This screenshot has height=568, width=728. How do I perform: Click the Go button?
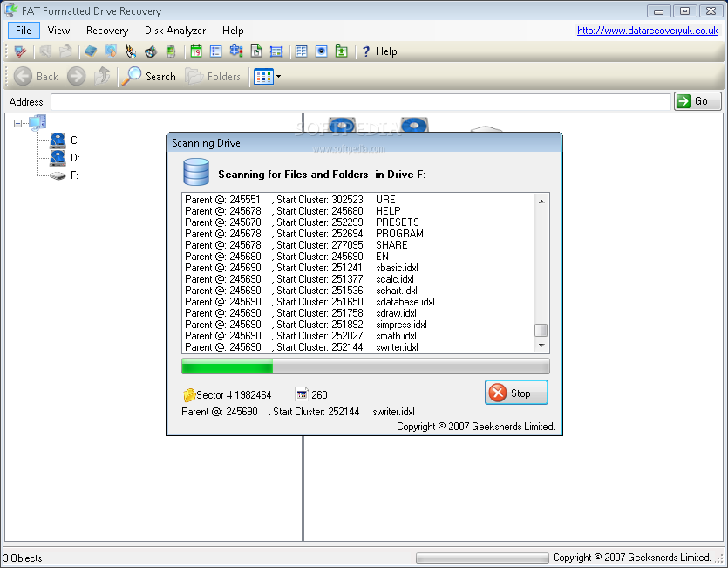point(697,101)
